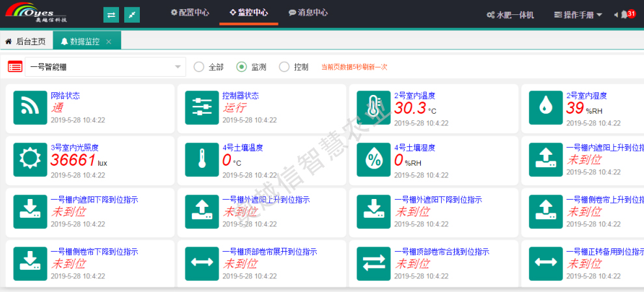Click the 2号室内温度 thermometer icon

tap(374, 107)
